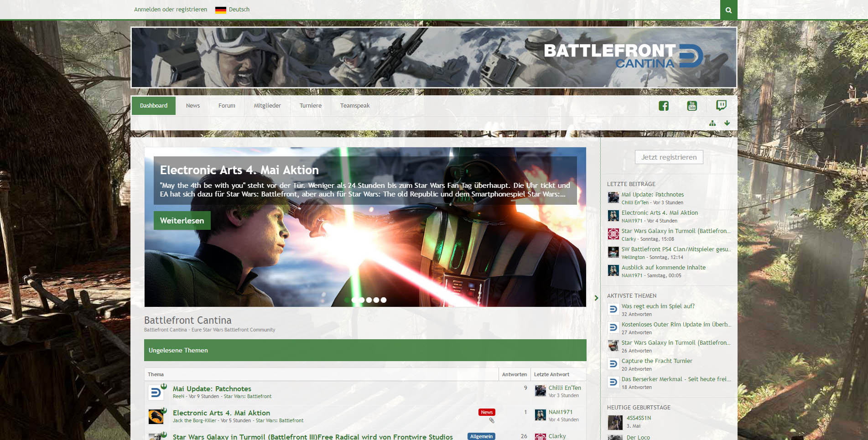The height and width of the screenshot is (440, 868).
Task: Click the German flag icon
Action: 221,10
